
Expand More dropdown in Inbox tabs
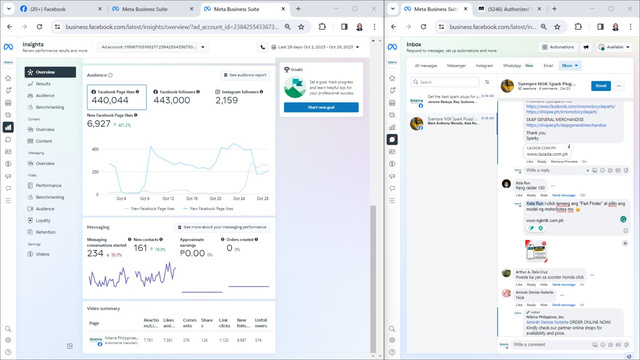pyautogui.click(x=570, y=66)
